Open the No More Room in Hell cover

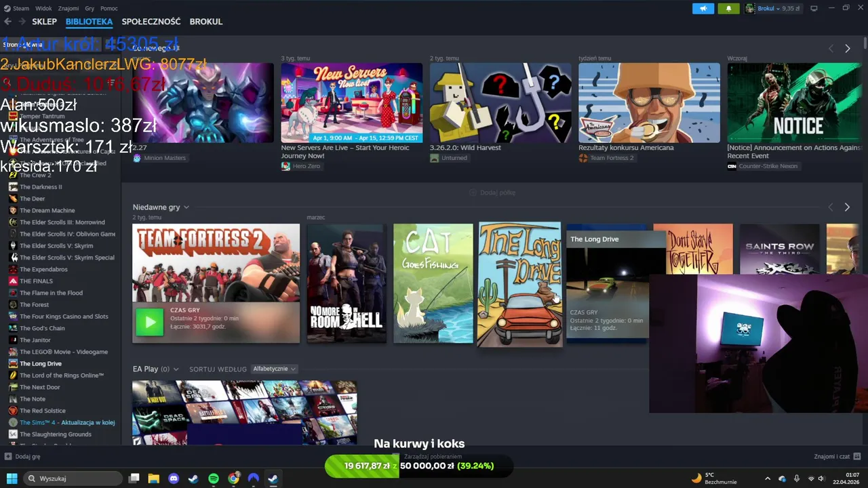347,283
